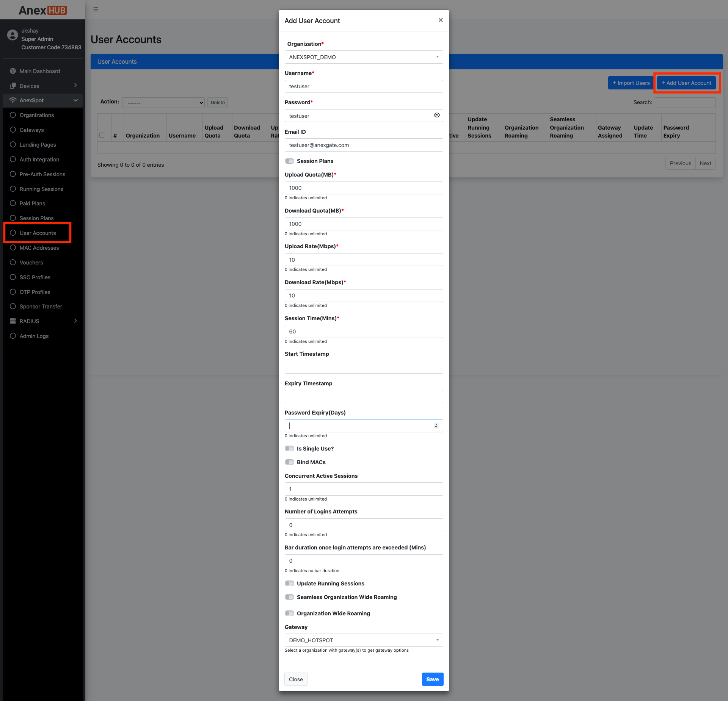The image size is (728, 701).
Task: Open the Organization dropdown
Action: [364, 57]
